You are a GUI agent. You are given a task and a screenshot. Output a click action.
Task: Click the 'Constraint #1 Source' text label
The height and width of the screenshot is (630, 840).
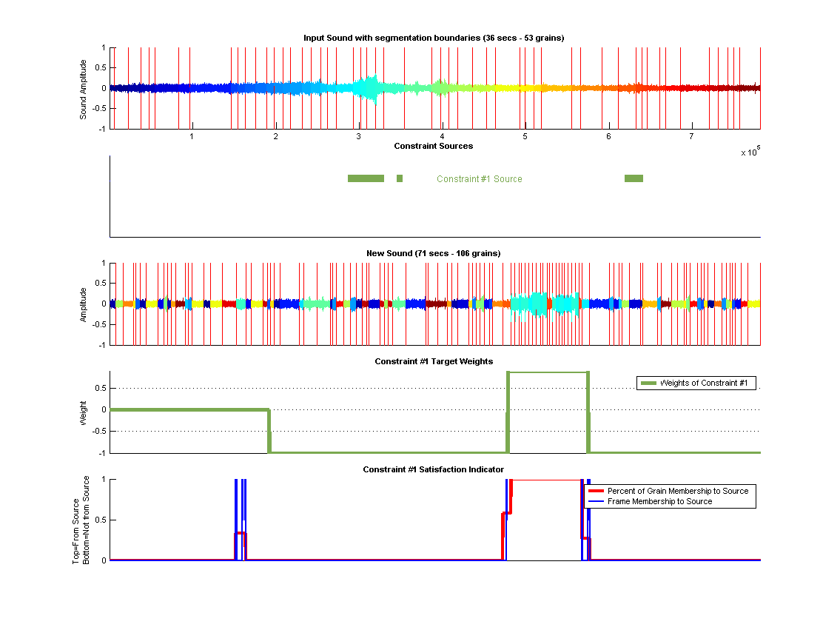tap(479, 179)
